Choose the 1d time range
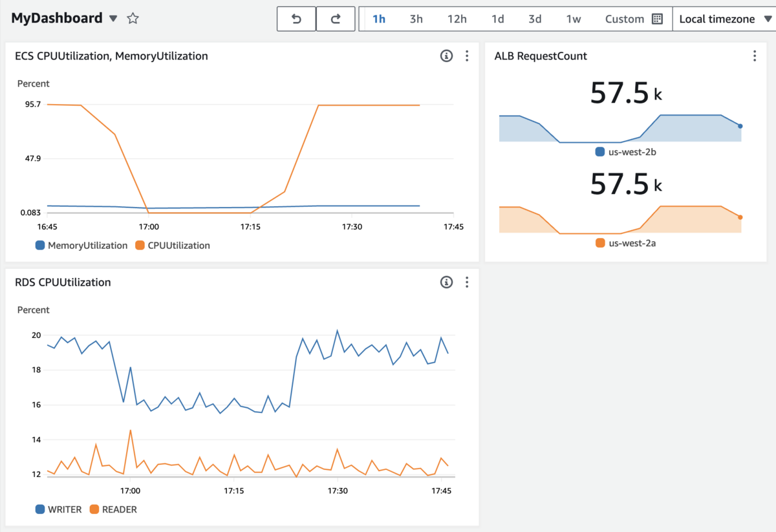The height and width of the screenshot is (532, 776). (x=497, y=19)
